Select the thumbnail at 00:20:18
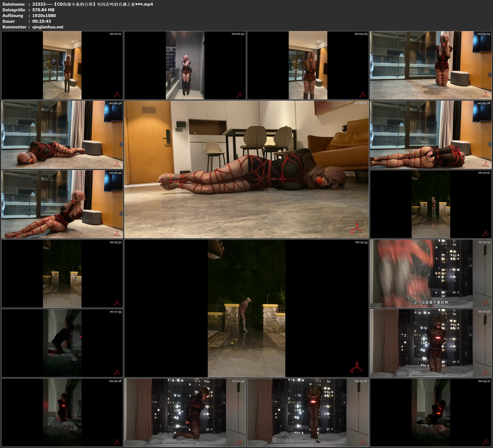Screen dimensions: 493x448 click(x=62, y=412)
